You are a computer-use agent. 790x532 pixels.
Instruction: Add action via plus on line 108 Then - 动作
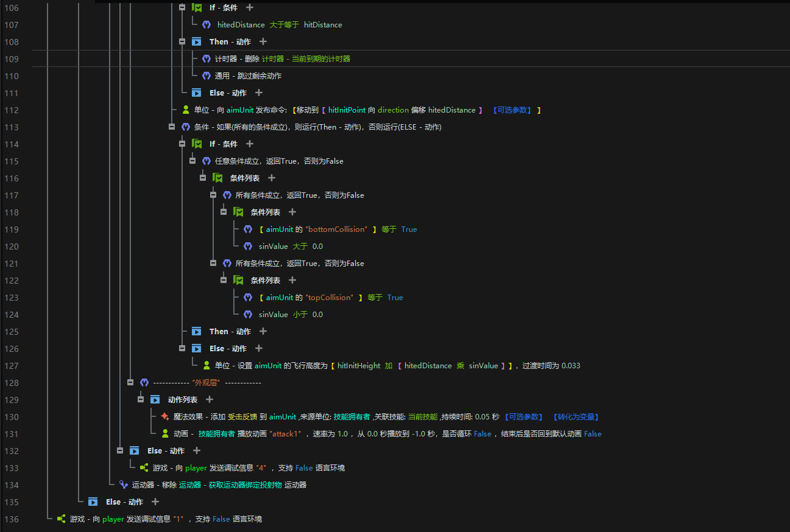click(263, 41)
